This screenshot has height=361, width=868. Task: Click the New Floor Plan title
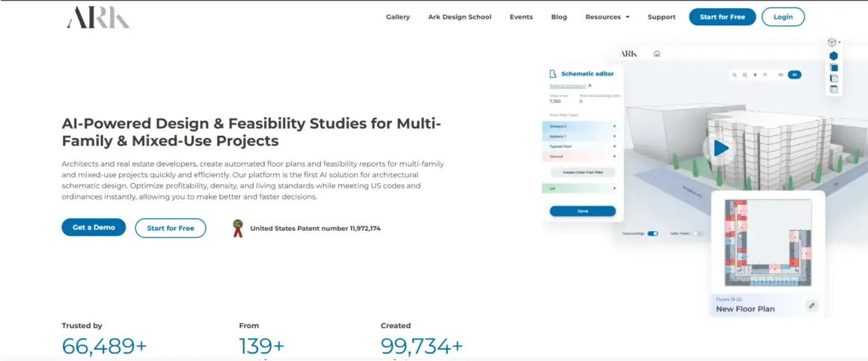[x=745, y=309]
